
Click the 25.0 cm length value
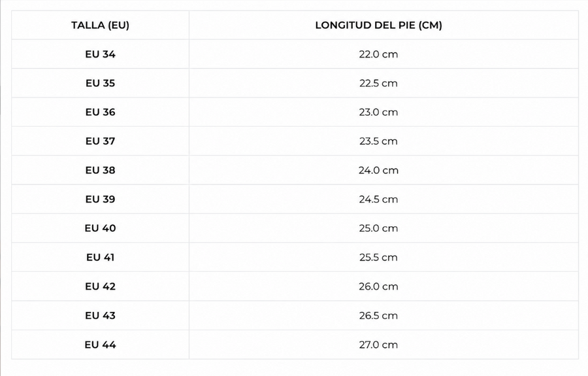pyautogui.click(x=378, y=228)
